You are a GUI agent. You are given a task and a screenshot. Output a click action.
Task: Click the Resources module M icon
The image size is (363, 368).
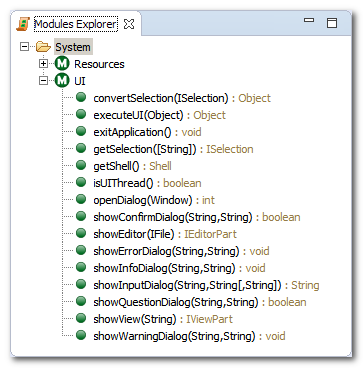tap(62, 63)
